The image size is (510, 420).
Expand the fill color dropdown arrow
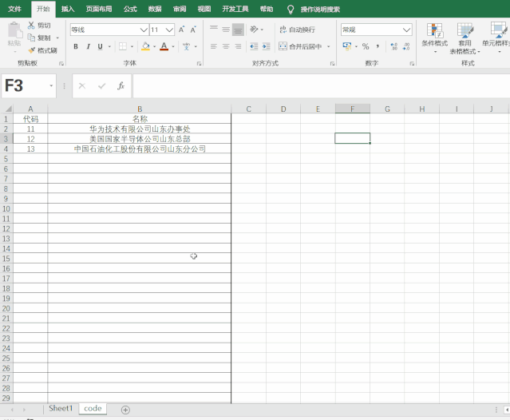tap(154, 46)
